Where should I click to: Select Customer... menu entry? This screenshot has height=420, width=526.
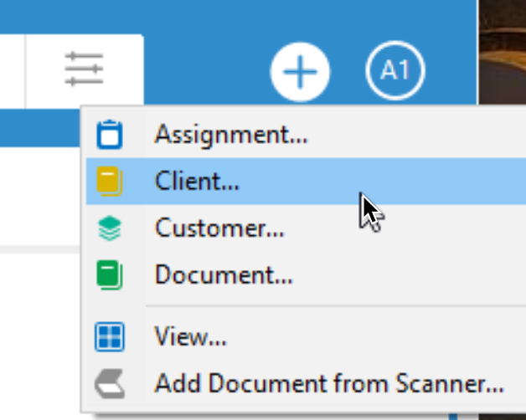click(219, 228)
